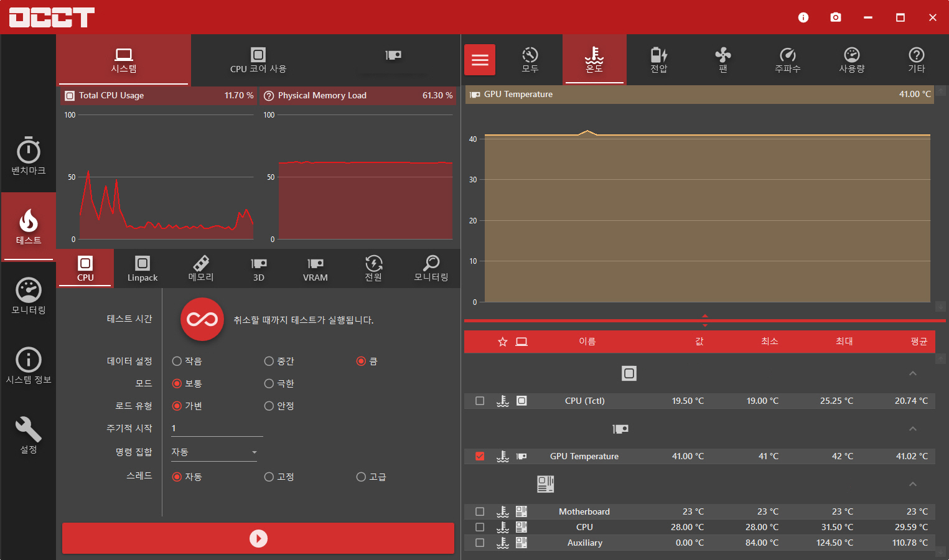Click the info icon in title bar
The width and height of the screenshot is (949, 560).
803,17
